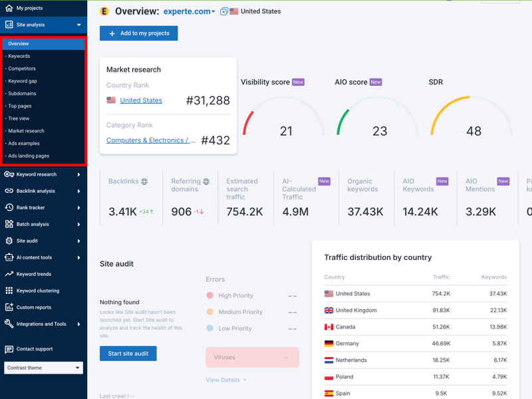Image resolution: width=532 pixels, height=399 pixels.
Task: Collapse the Site analysis menu section
Action: click(x=78, y=25)
